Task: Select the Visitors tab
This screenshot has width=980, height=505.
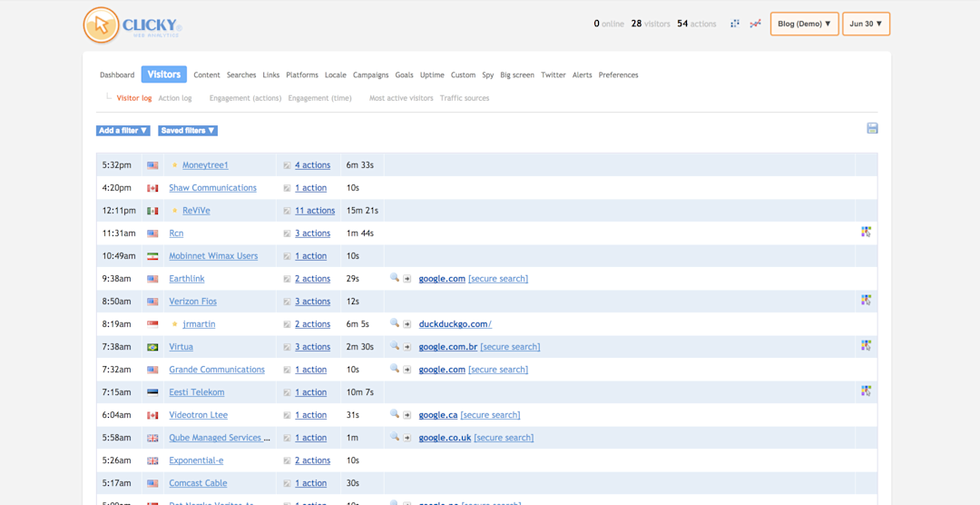Action: [x=163, y=74]
